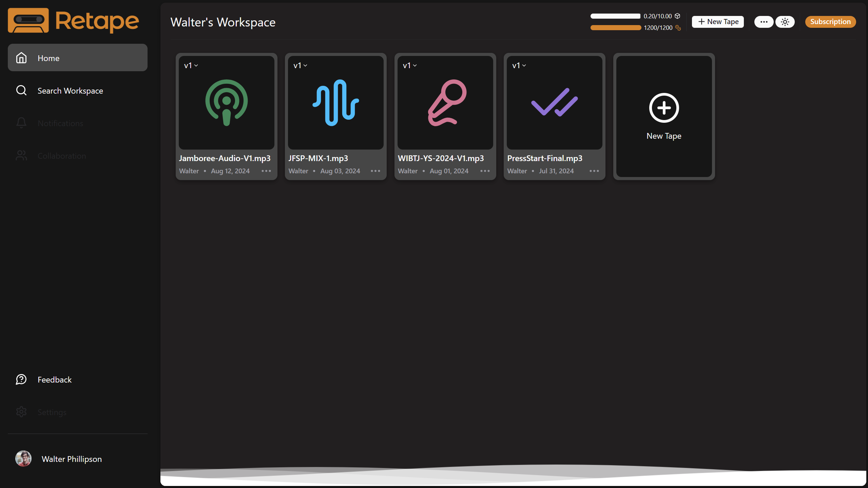The image size is (868, 488).
Task: Click Walter Phillipson's profile avatar
Action: (23, 458)
